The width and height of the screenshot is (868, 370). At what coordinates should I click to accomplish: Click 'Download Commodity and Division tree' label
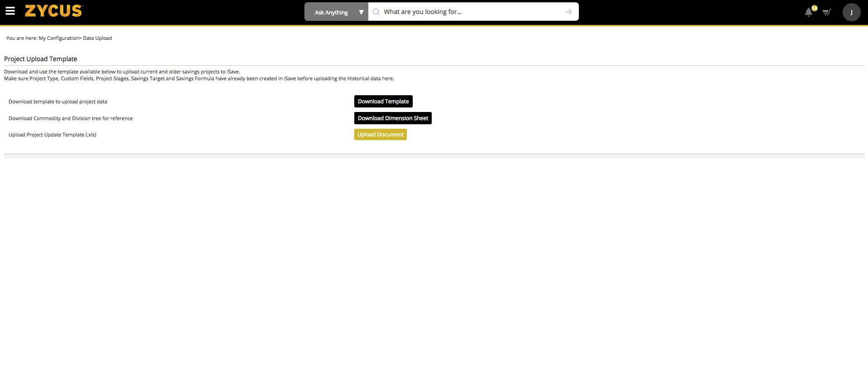(71, 118)
